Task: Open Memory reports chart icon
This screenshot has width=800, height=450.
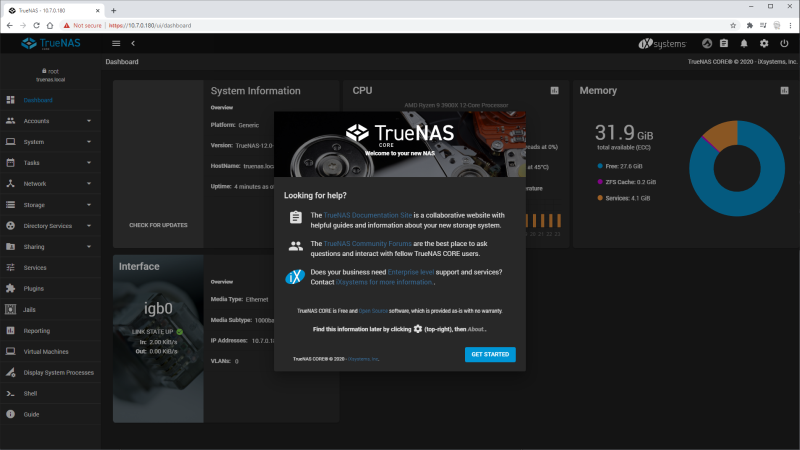Action: [x=785, y=90]
